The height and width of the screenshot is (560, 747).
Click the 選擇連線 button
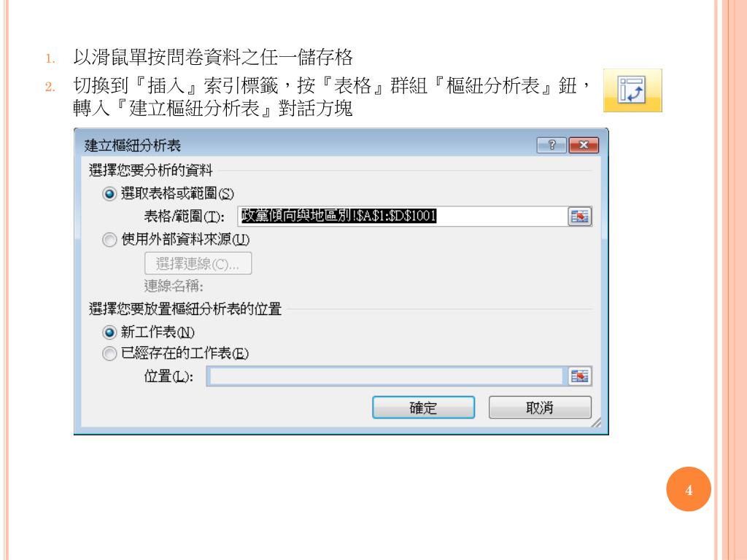pyautogui.click(x=198, y=263)
